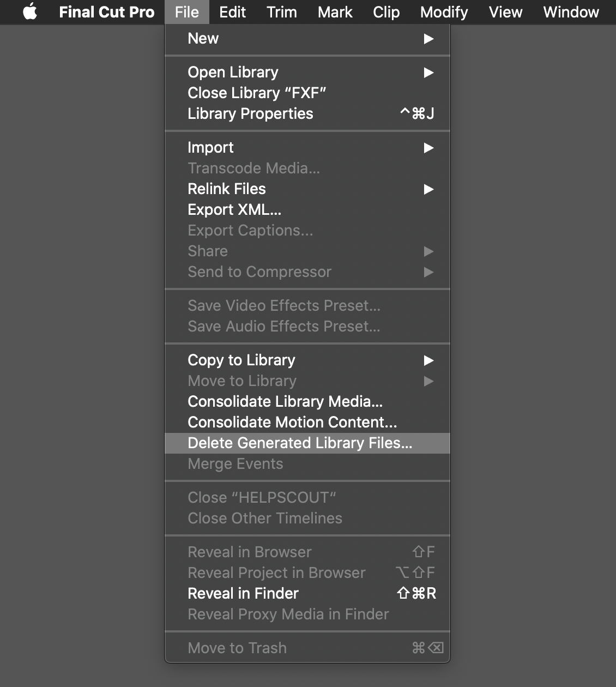Select Export XML
The height and width of the screenshot is (687, 616).
tap(234, 209)
